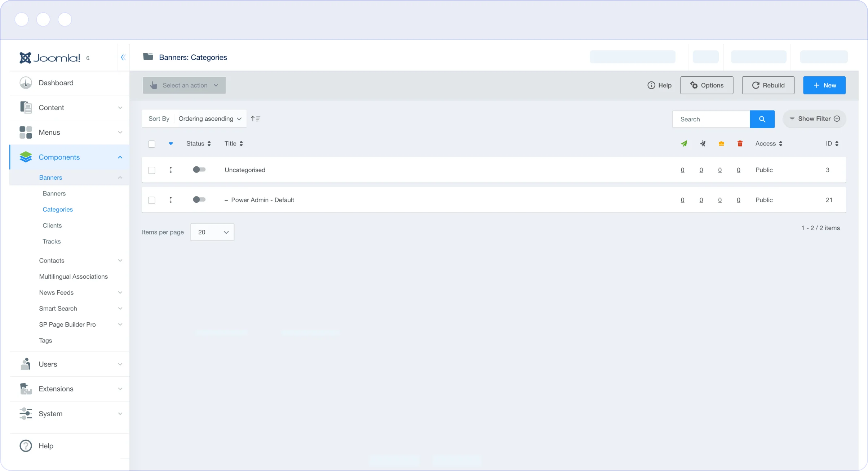Image resolution: width=868 pixels, height=471 pixels.
Task: Open items per page dropdown
Action: tap(212, 232)
